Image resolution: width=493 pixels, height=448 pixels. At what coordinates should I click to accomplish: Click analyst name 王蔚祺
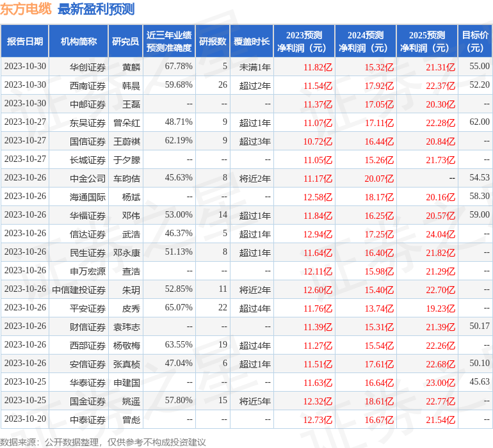point(126,141)
